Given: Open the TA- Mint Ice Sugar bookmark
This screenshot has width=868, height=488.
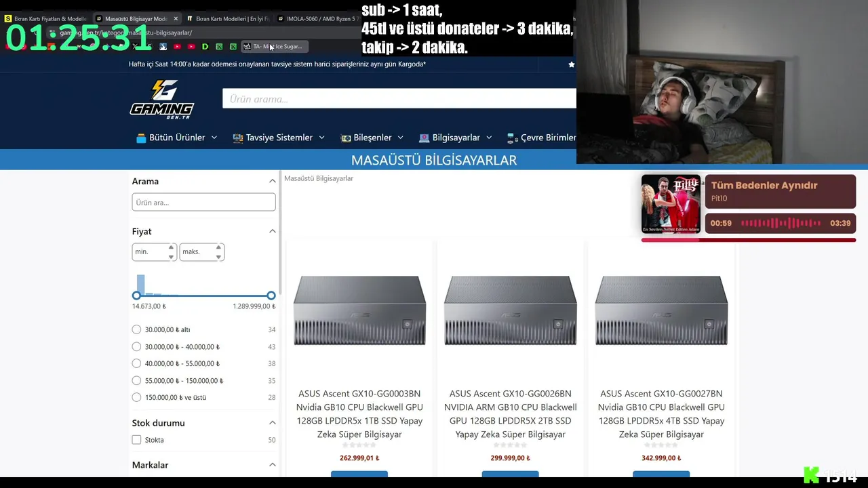Looking at the screenshot, I should click(275, 47).
